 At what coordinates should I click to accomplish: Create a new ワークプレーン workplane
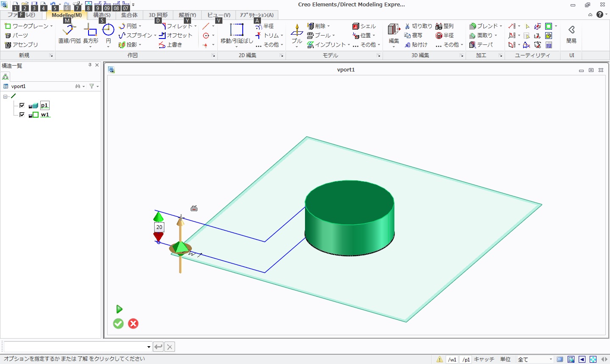coord(26,26)
